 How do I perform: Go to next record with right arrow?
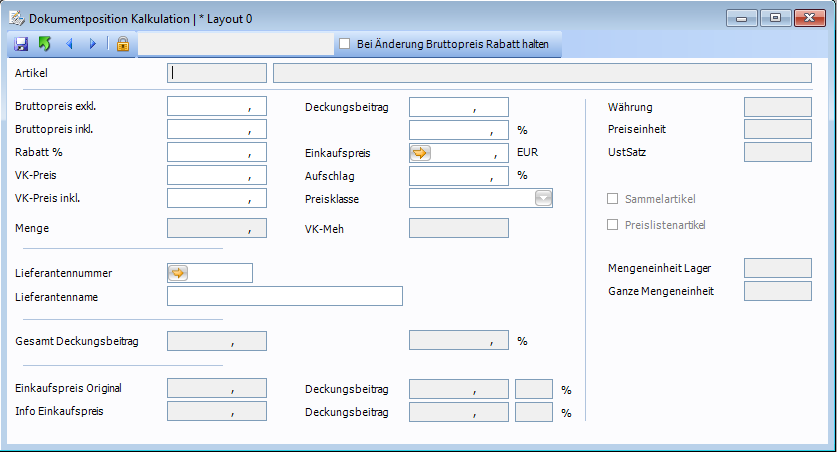[93, 44]
